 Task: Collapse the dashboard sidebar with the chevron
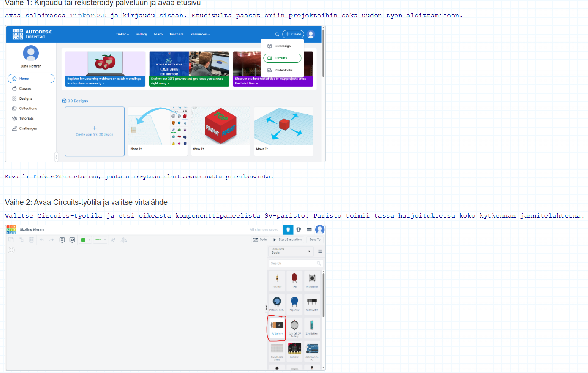coord(56,157)
